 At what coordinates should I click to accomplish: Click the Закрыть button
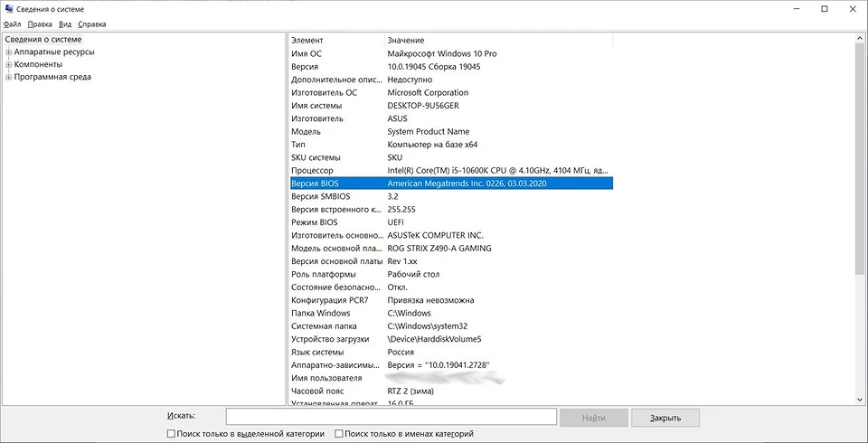(x=665, y=417)
